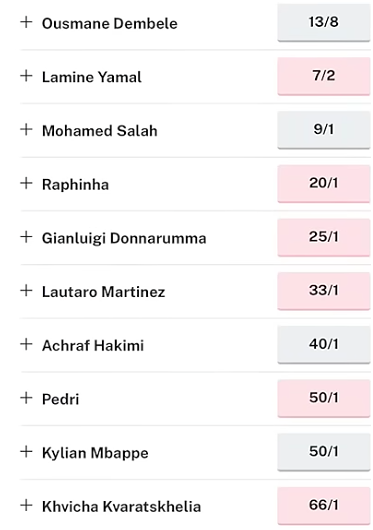
Task: Tap the plus icon by Lautaro Martinez
Action: (26, 291)
